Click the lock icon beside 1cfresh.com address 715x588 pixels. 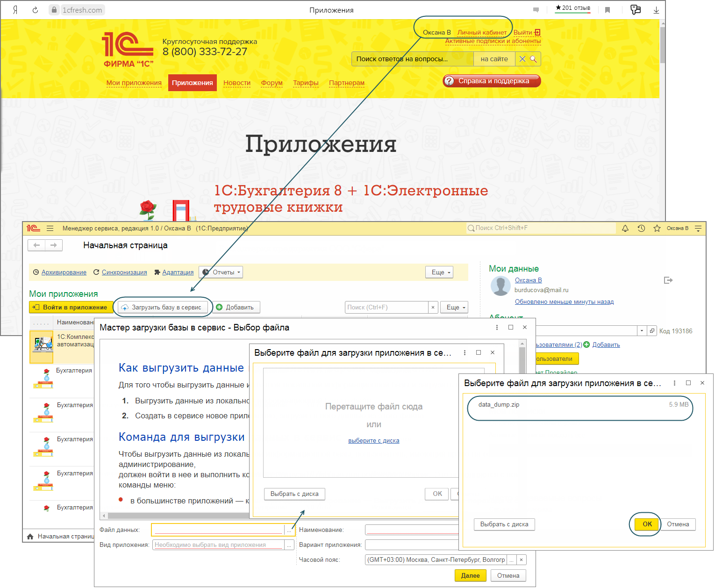point(54,10)
